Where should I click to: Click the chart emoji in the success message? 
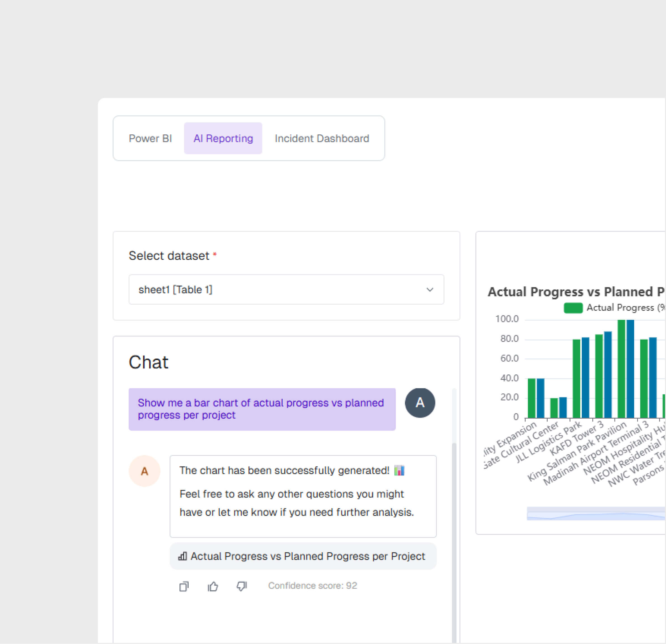(x=399, y=470)
